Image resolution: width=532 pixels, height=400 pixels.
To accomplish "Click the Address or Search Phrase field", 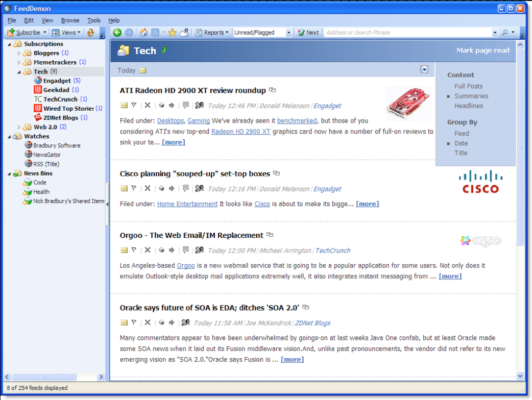I will pos(408,33).
